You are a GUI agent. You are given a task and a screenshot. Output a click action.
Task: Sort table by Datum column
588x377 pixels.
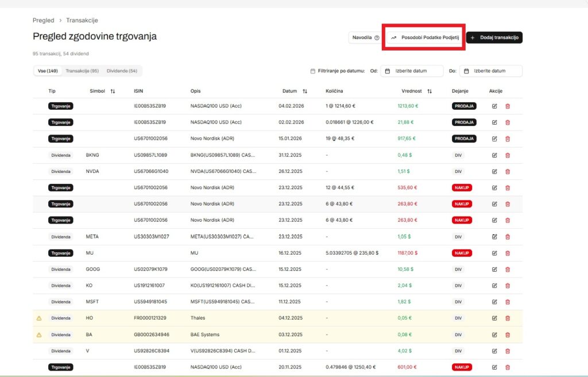(x=304, y=91)
